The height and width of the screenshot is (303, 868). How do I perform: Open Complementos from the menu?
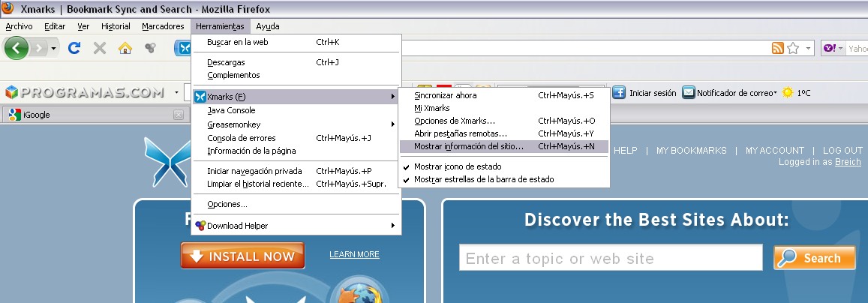click(296, 75)
